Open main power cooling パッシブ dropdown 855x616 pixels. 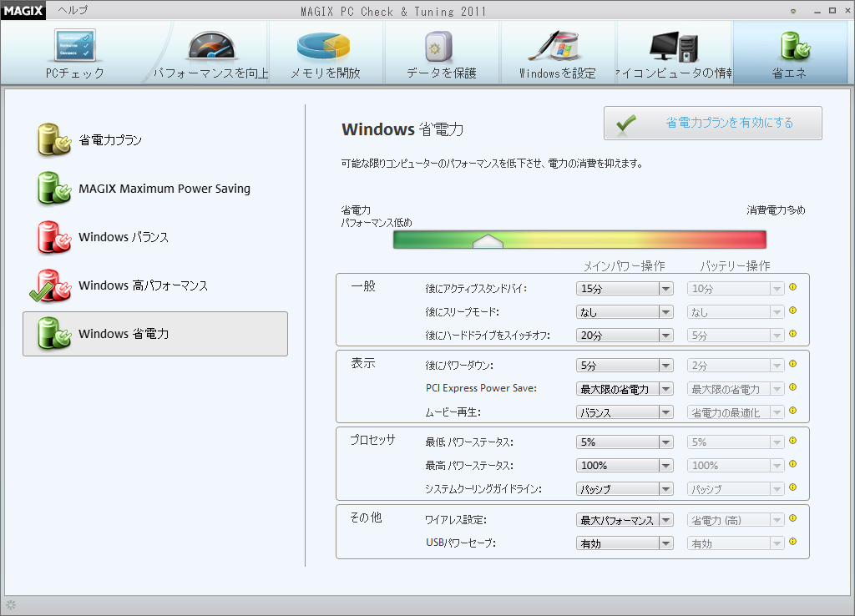(625, 489)
